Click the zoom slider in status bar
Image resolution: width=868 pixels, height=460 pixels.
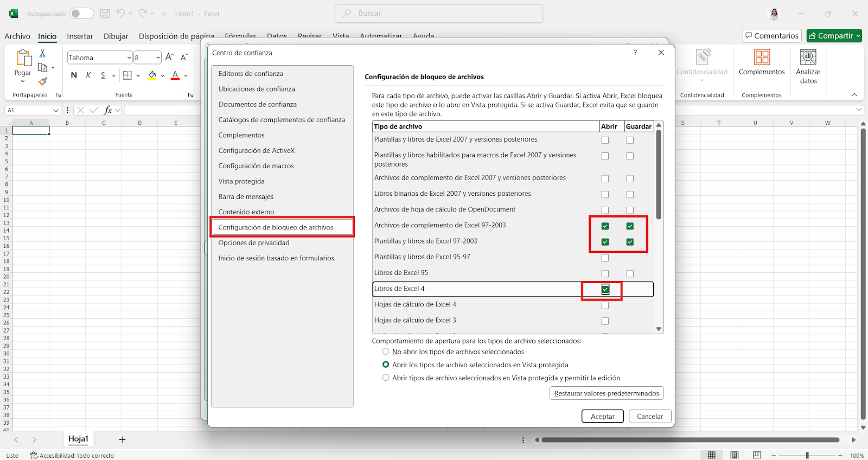click(807, 455)
